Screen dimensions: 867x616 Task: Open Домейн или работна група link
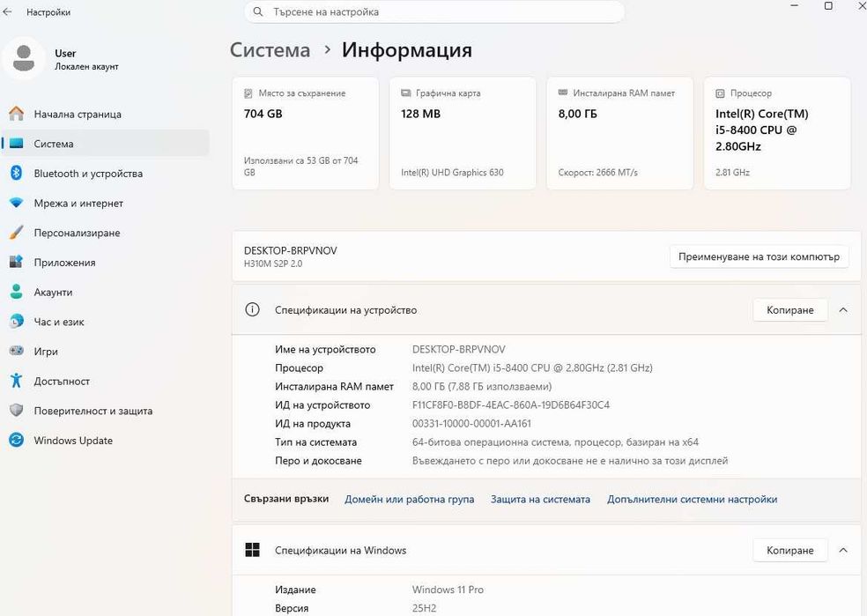tap(409, 499)
